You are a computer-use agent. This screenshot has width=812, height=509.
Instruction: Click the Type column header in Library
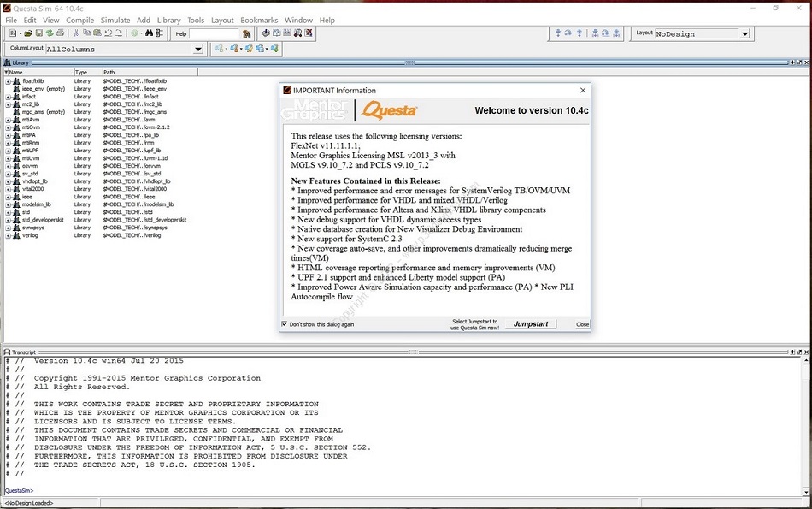tap(87, 72)
